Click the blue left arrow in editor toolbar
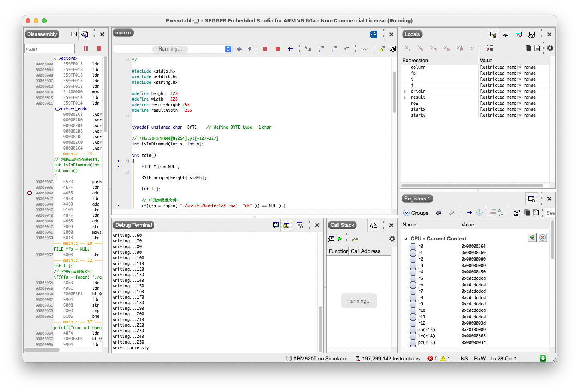Screen dimensions: 579x392 click(x=290, y=49)
